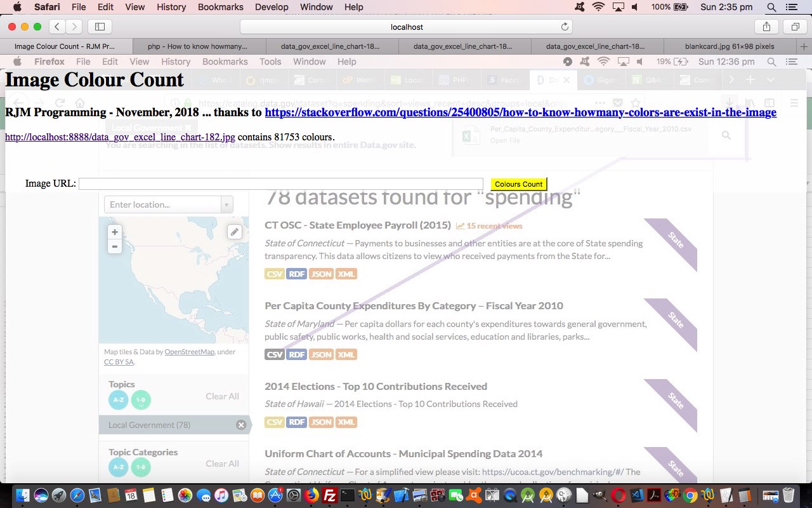Open the Safari application menu
The width and height of the screenshot is (812, 508).
(x=47, y=7)
